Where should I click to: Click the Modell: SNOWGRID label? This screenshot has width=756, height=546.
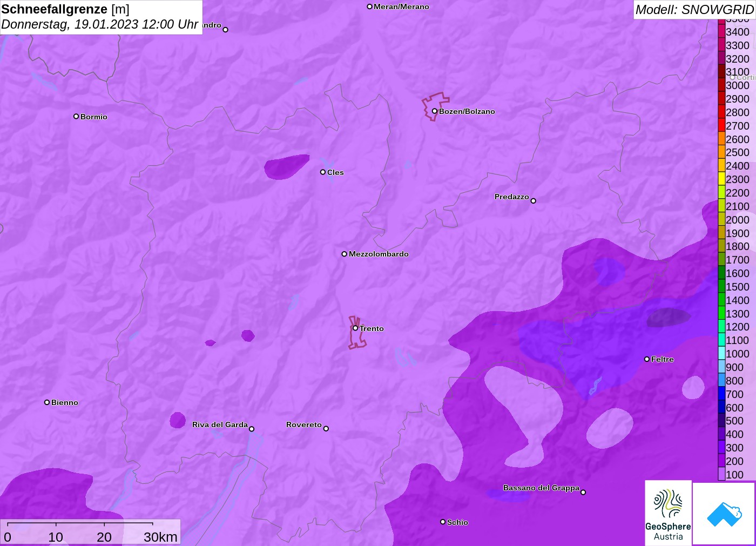tap(694, 10)
